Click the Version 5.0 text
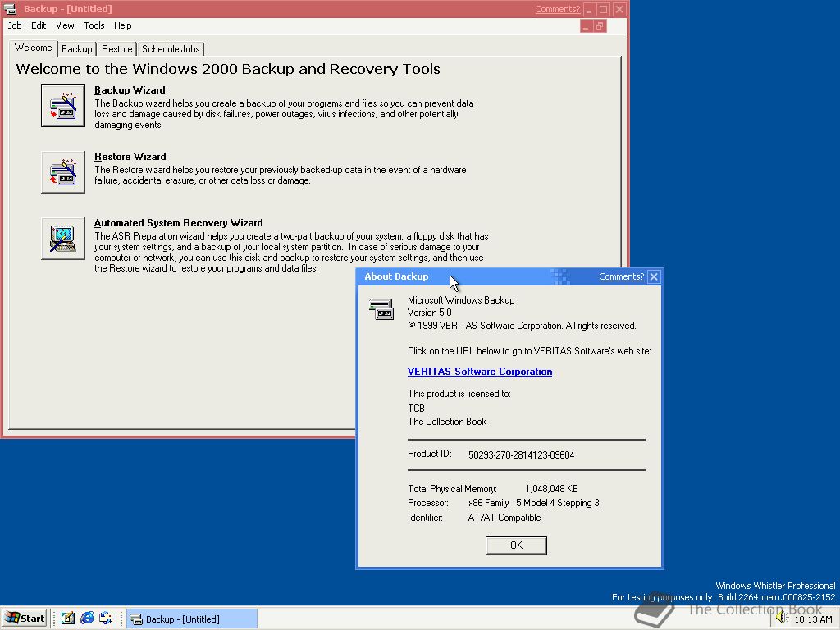Image resolution: width=840 pixels, height=630 pixels. (x=429, y=313)
